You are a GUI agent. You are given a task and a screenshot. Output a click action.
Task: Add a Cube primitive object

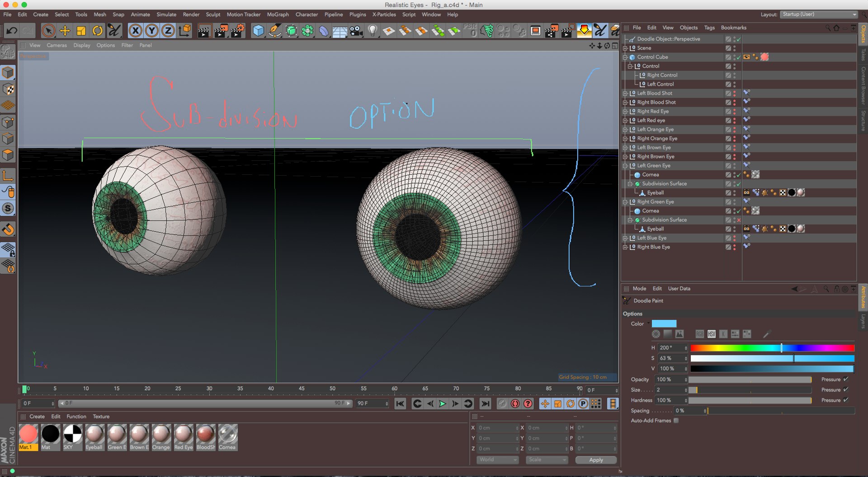coord(258,31)
